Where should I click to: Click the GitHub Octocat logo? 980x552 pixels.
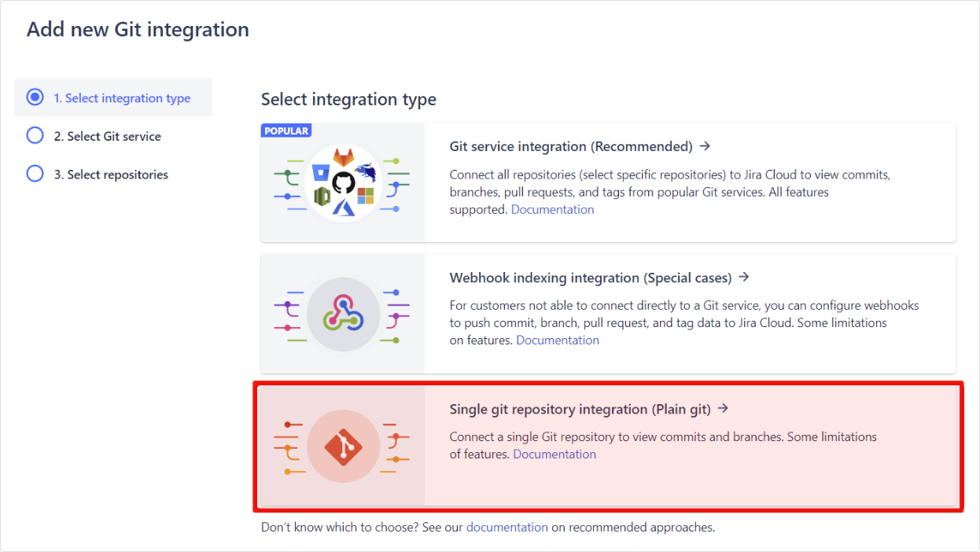344,183
